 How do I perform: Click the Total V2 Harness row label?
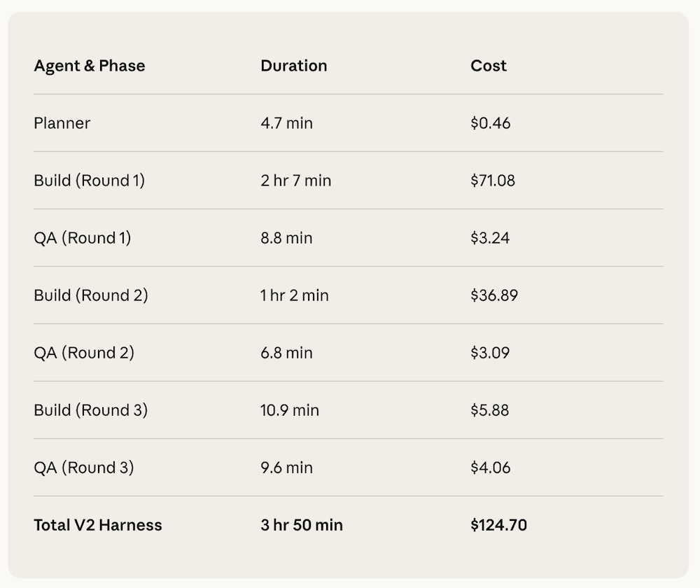(x=98, y=525)
